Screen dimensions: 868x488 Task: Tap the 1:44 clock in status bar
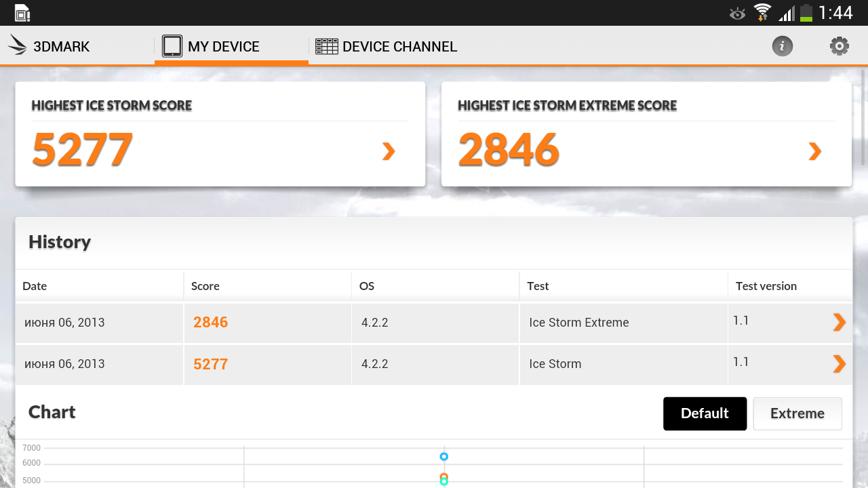(x=835, y=13)
